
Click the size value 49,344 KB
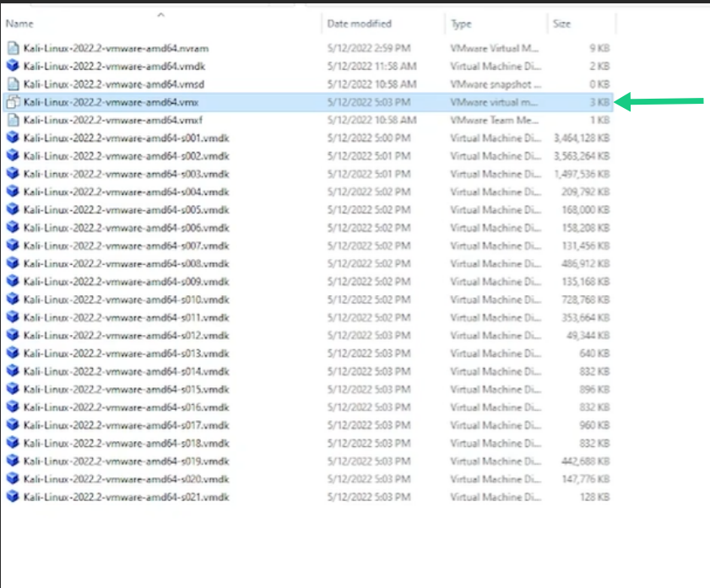point(588,336)
